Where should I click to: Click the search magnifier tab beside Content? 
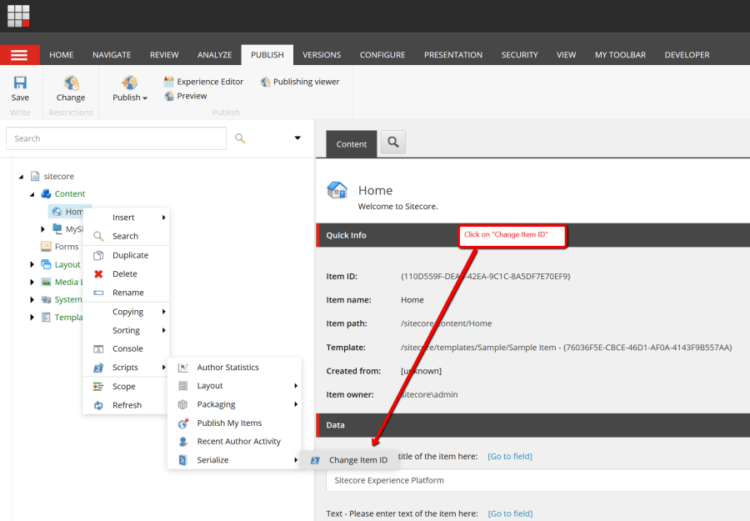point(392,144)
